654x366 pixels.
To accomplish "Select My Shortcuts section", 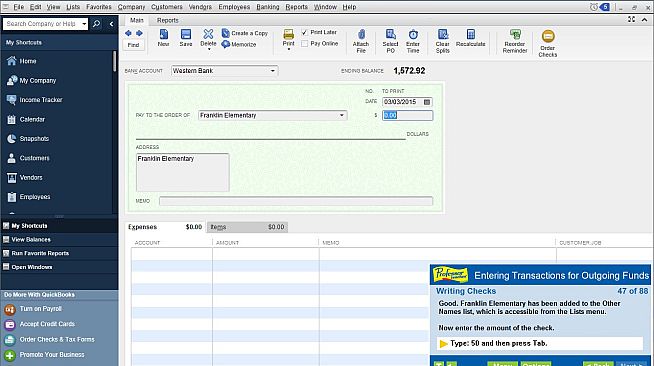I will coord(59,226).
